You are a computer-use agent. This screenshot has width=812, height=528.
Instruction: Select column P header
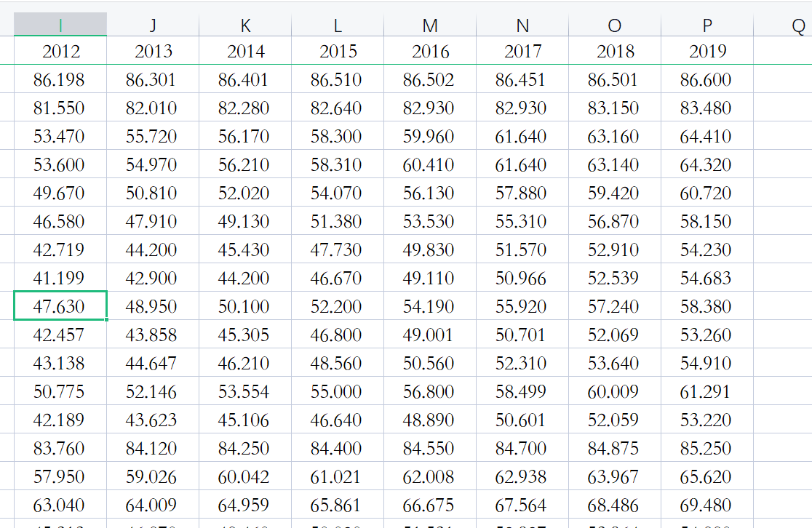tap(707, 24)
